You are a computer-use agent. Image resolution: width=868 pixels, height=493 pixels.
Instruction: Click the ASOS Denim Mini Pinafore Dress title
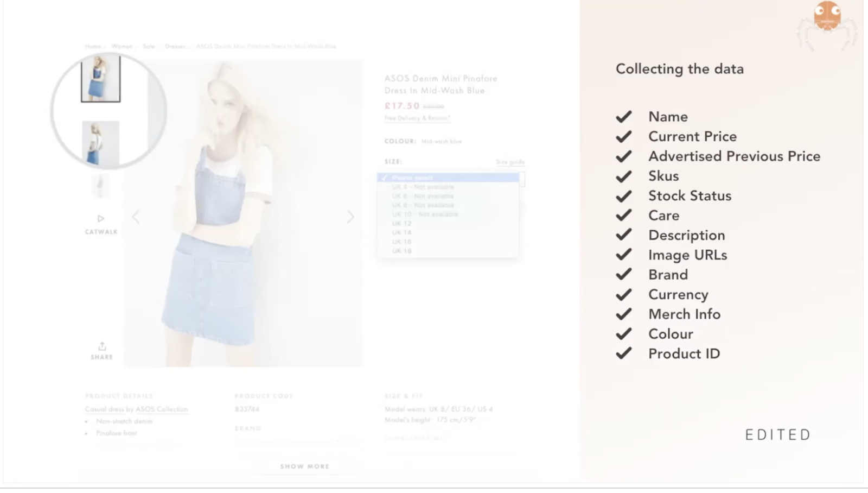click(x=441, y=84)
